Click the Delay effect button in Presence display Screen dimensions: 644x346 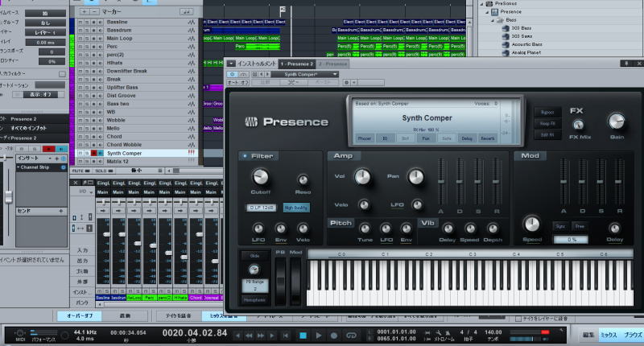tap(467, 138)
